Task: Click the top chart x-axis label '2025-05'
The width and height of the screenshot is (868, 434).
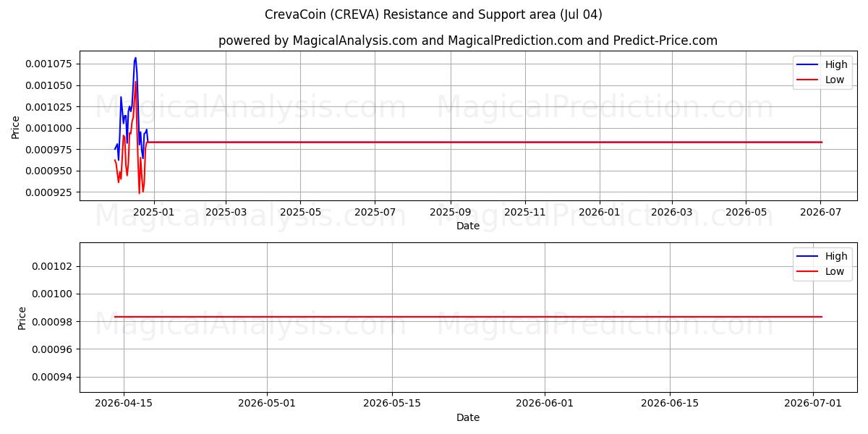Action: [300, 212]
